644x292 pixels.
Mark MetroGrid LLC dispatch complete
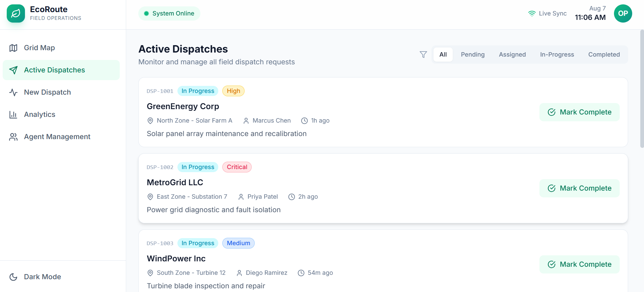coord(580,188)
